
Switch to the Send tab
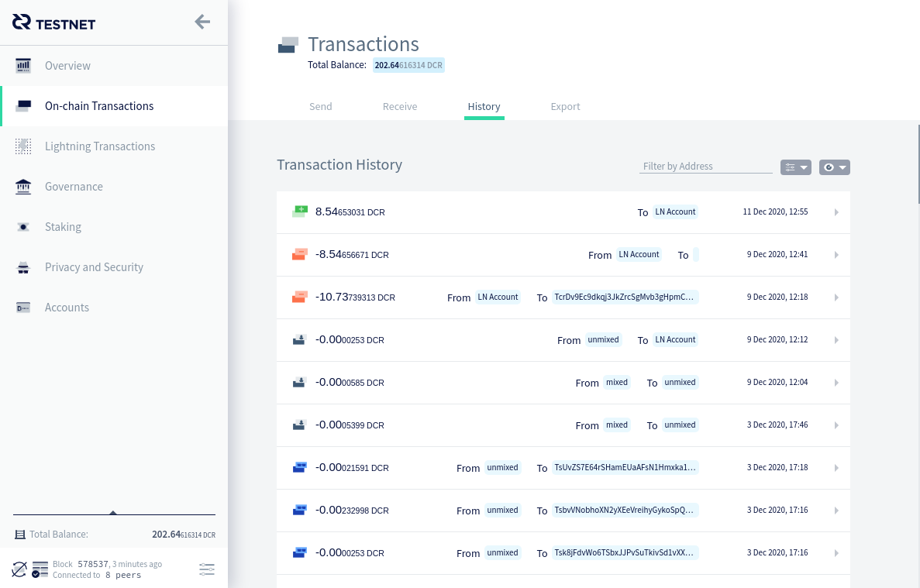[x=321, y=107]
